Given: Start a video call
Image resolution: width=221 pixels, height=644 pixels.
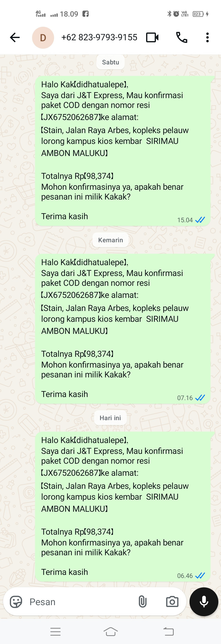Looking at the screenshot, I should 152,37.
